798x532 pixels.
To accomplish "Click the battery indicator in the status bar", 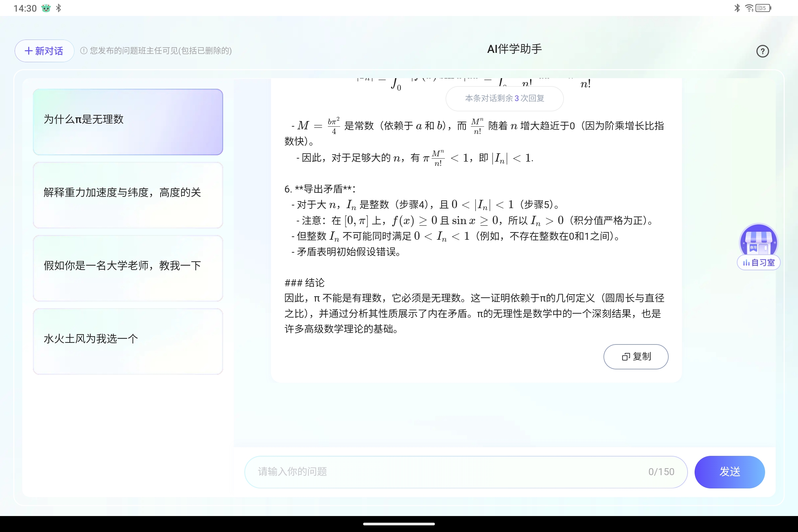I will (x=763, y=8).
